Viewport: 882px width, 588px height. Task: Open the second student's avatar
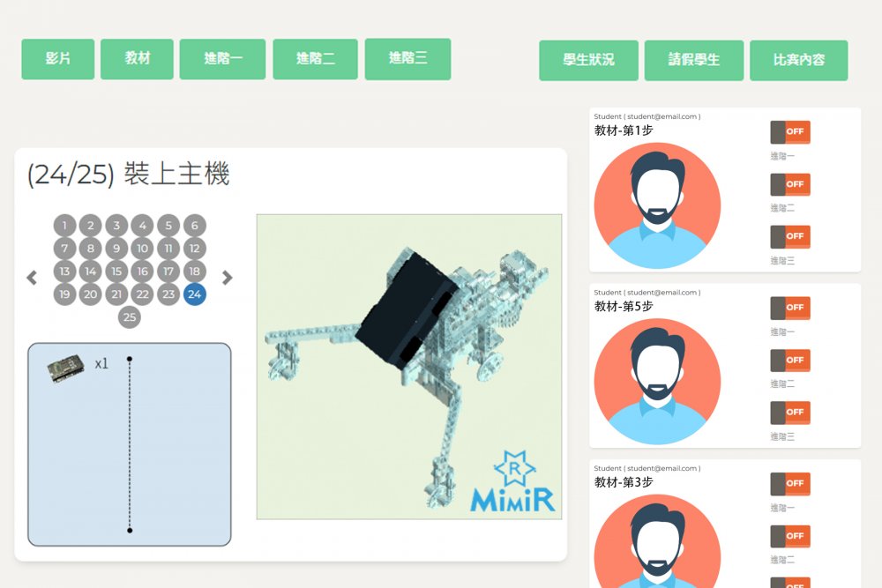point(657,381)
